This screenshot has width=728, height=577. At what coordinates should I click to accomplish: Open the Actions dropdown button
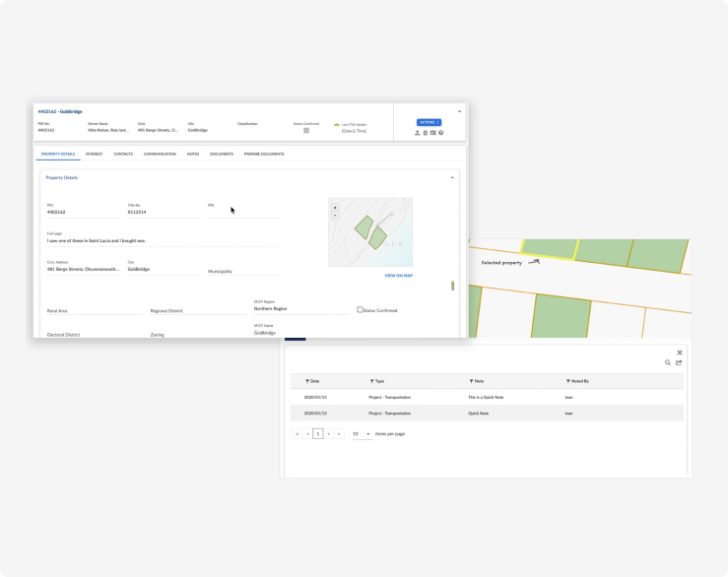(x=429, y=122)
